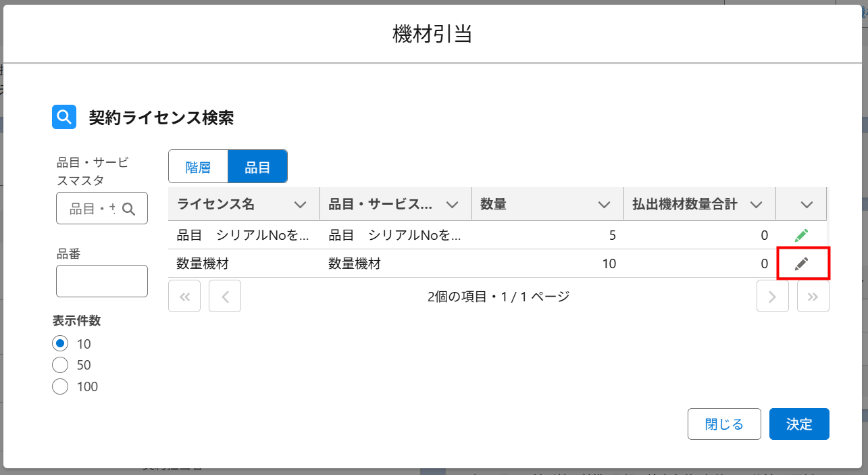Screen dimensions: 868x475
Task: Switch to the 品目 tab
Action: (x=257, y=167)
